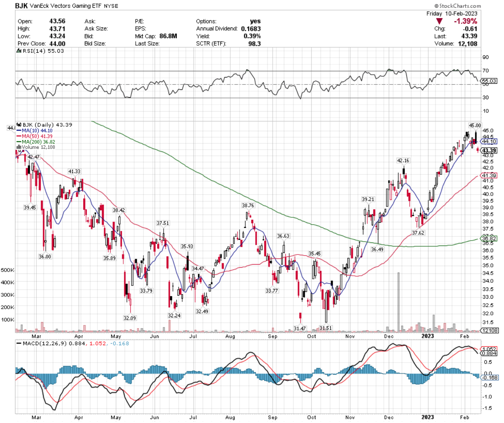Click the 32.09 price label

(130, 318)
